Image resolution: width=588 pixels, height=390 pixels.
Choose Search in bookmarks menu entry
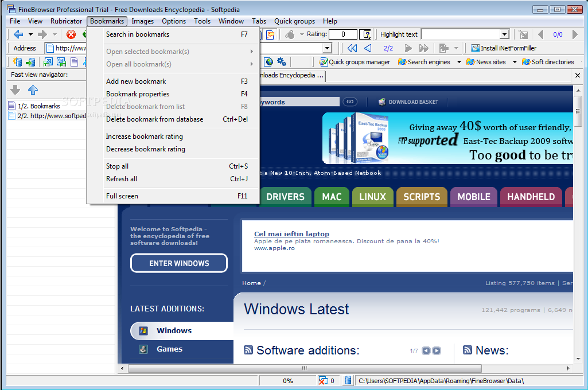click(173, 34)
